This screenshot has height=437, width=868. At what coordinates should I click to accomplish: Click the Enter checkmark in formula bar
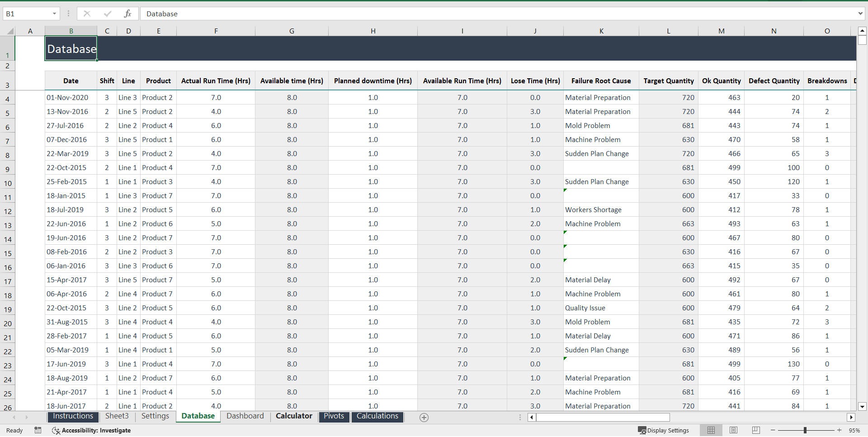[108, 14]
